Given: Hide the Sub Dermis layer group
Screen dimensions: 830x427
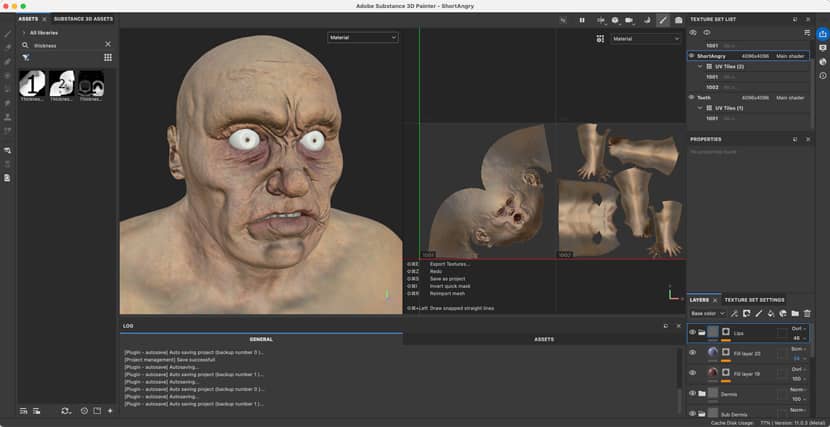Looking at the screenshot, I should coord(692,413).
